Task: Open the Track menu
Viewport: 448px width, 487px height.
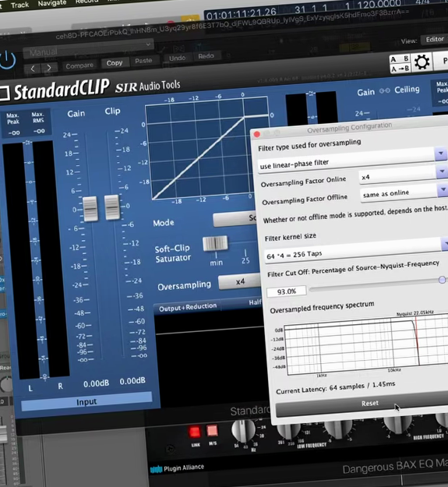Action: point(19,5)
